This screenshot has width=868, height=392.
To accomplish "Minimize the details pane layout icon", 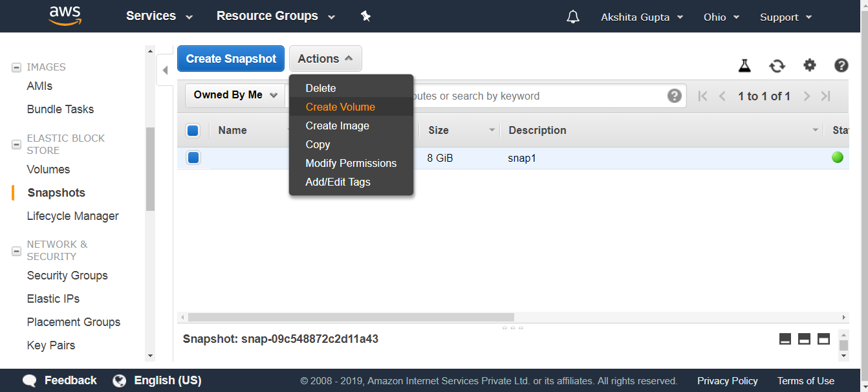I will click(x=785, y=339).
